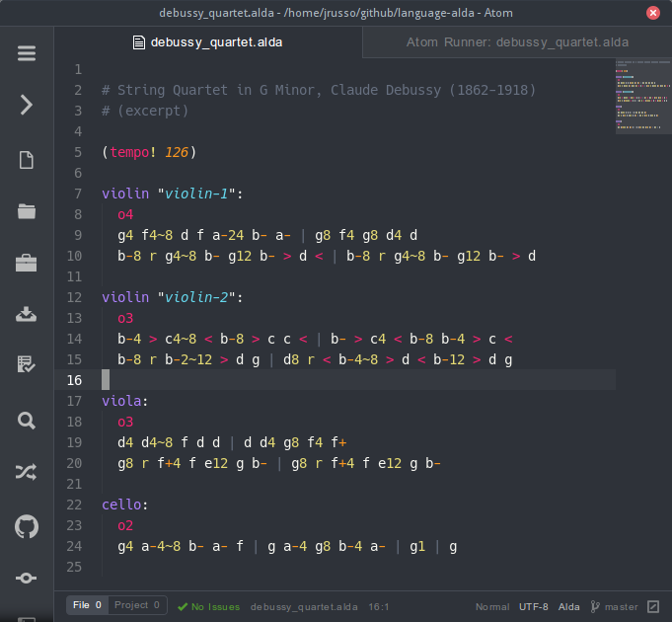
Task: Click the o2 octave marker on line 23
Action: [x=125, y=525]
